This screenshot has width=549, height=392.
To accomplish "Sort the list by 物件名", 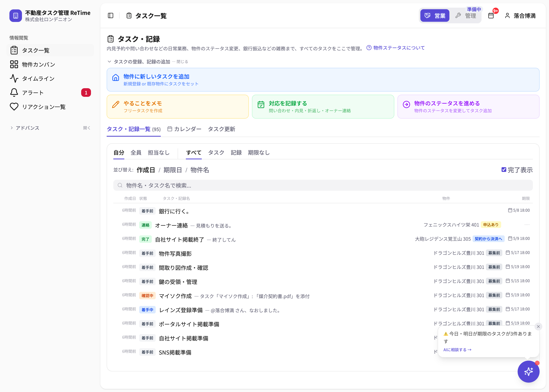I will [x=200, y=170].
